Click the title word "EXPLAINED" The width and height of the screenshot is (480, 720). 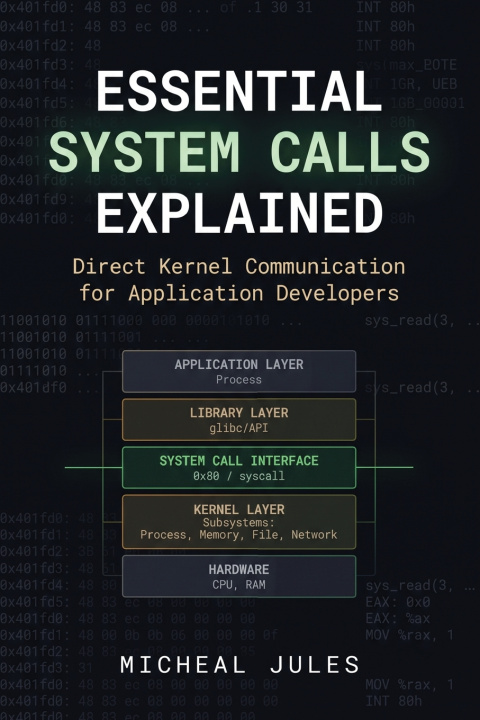[x=239, y=212]
